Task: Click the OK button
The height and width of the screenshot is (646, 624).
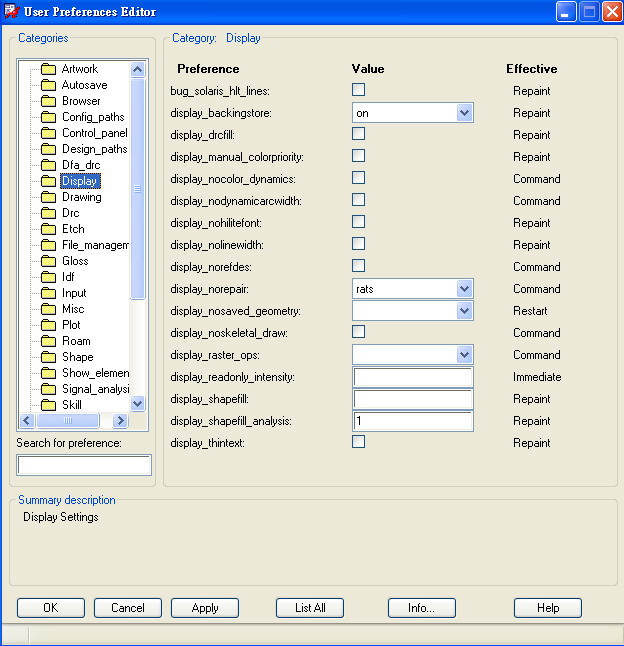Action: point(51,608)
